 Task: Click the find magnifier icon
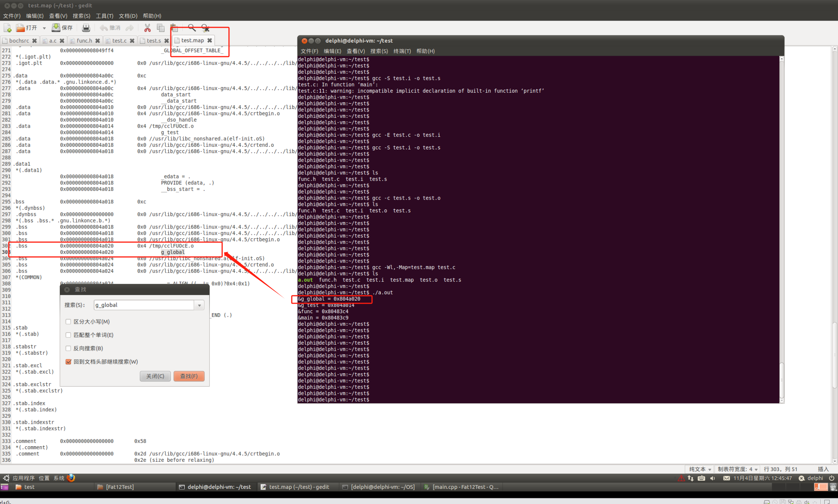tap(191, 28)
